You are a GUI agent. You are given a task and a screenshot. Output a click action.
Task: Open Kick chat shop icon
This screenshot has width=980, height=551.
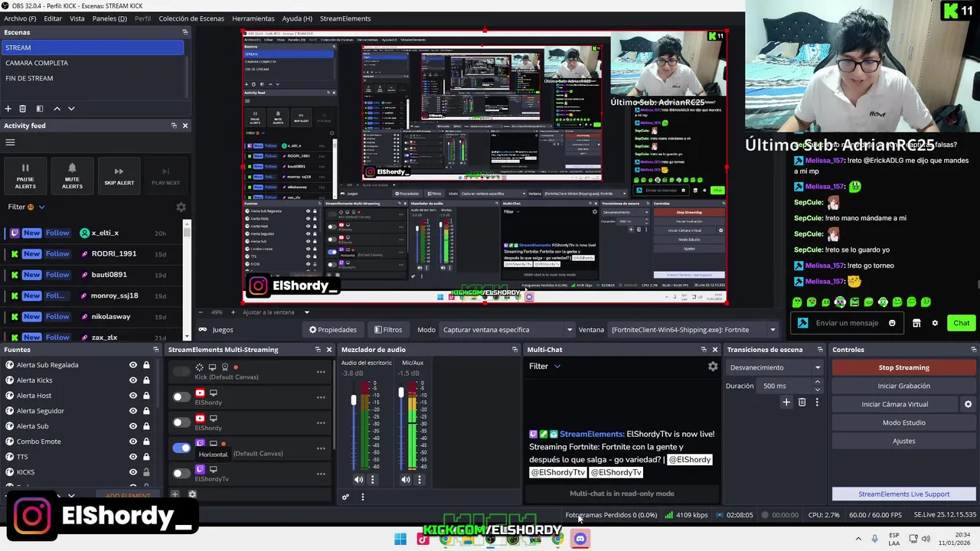[916, 323]
